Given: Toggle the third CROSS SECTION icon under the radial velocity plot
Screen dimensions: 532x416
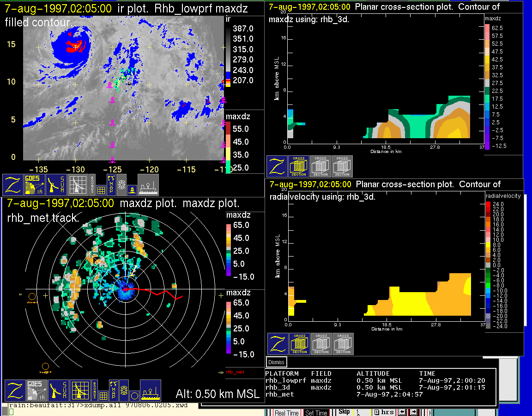Looking at the screenshot, I should tap(343, 344).
